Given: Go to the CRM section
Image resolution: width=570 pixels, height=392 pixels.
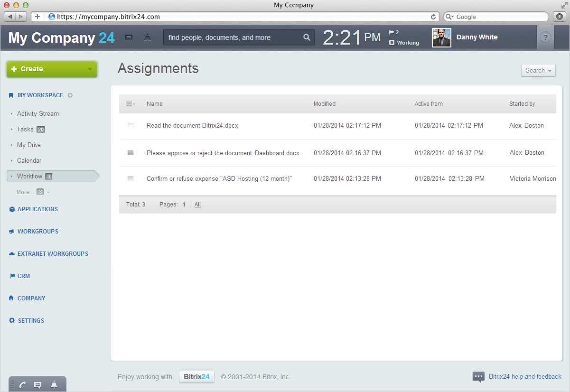Looking at the screenshot, I should click(24, 276).
